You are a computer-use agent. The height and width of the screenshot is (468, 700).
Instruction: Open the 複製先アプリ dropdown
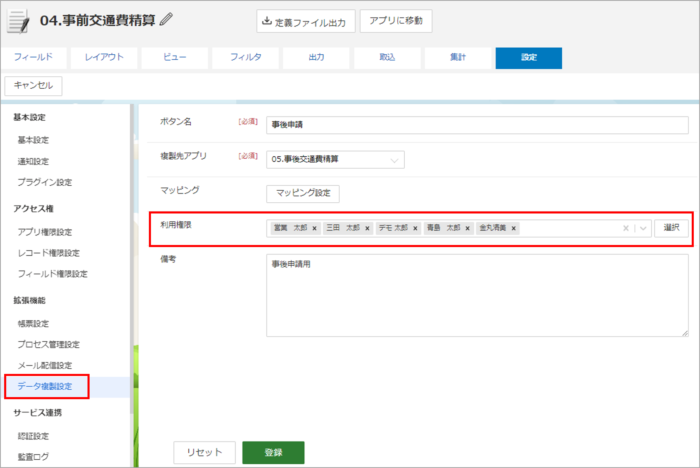(x=335, y=159)
